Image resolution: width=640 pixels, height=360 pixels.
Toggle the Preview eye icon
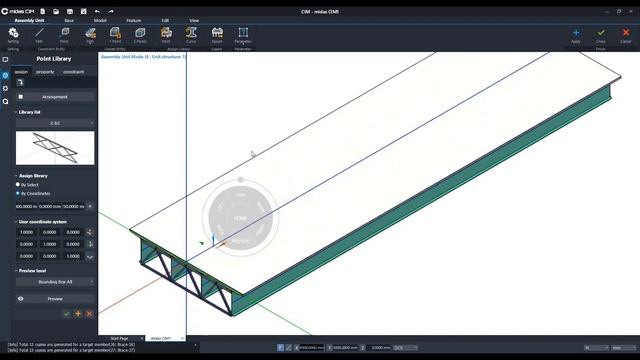(20, 299)
